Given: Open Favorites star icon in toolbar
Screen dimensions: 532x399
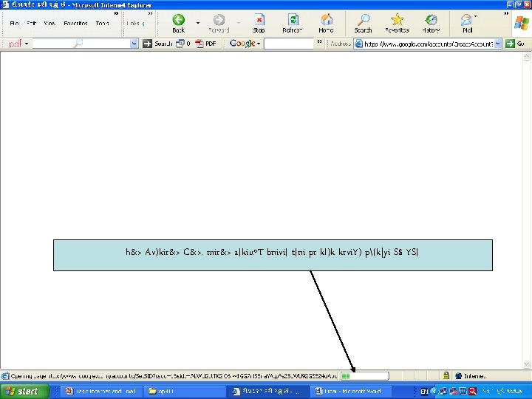Looking at the screenshot, I should click(397, 20).
